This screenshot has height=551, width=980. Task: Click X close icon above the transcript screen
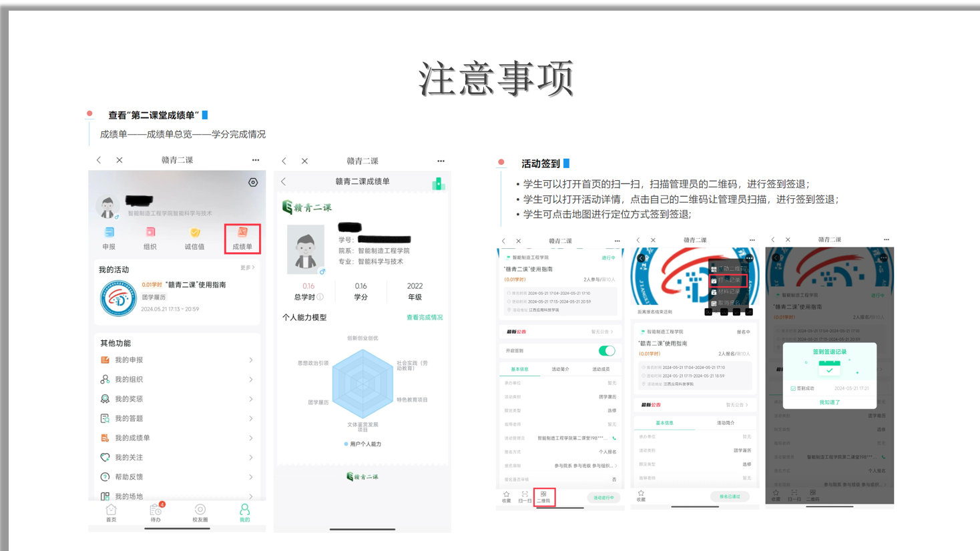(x=304, y=161)
